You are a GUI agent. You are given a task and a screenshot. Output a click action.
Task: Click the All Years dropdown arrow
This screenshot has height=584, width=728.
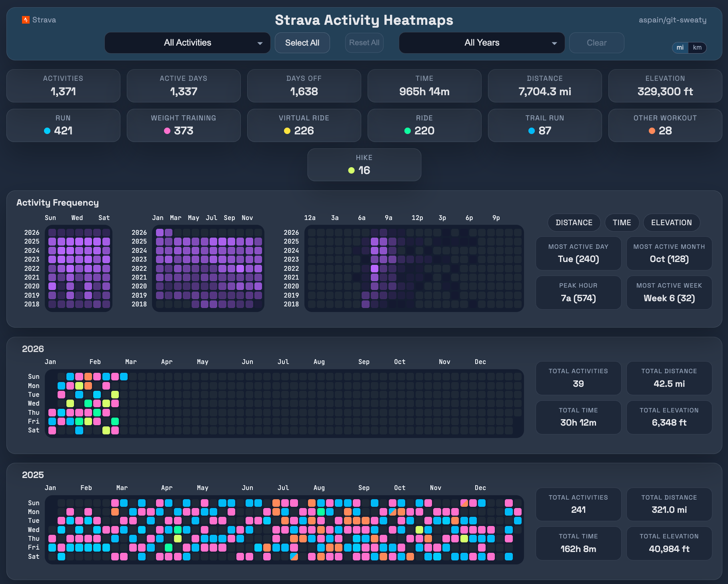[554, 43]
